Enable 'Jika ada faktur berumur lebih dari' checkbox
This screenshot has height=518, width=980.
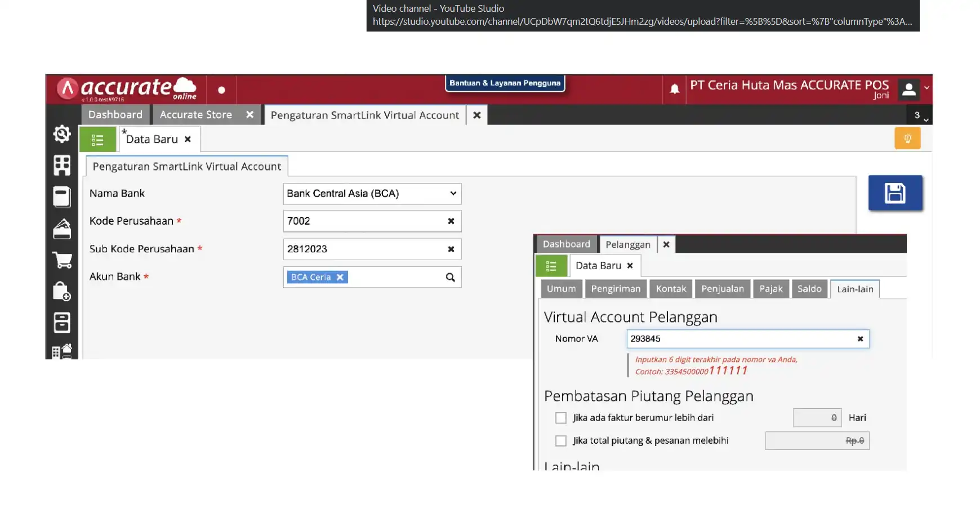click(560, 418)
